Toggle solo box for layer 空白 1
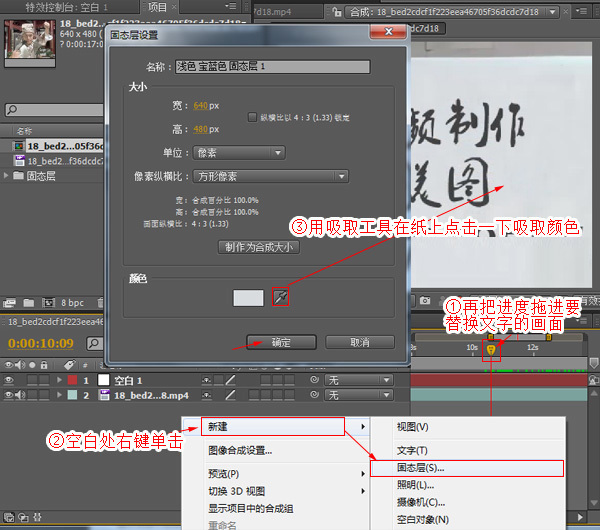Screen dimensions: 600x530 (33, 380)
